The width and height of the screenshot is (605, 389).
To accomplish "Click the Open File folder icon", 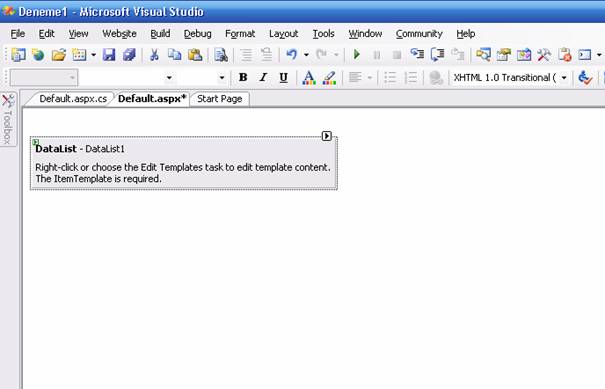I will click(59, 55).
